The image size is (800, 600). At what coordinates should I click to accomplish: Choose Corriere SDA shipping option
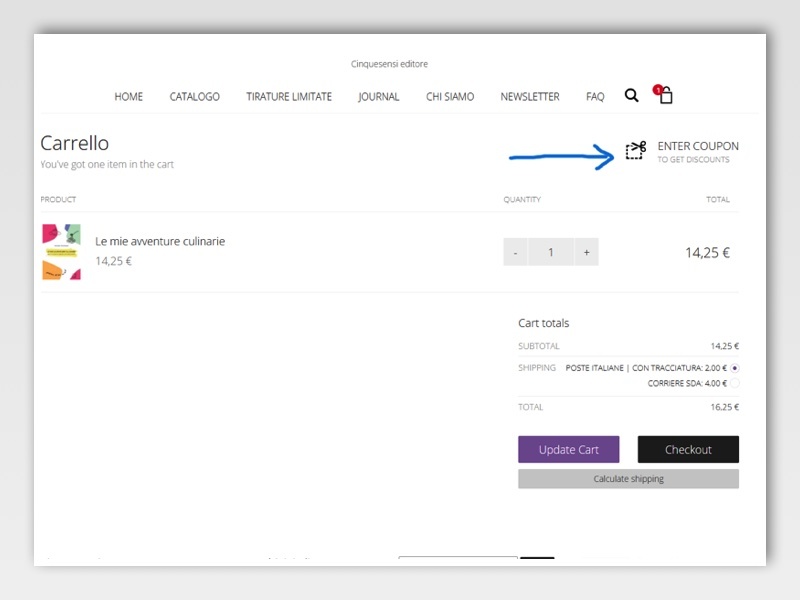pyautogui.click(x=735, y=383)
